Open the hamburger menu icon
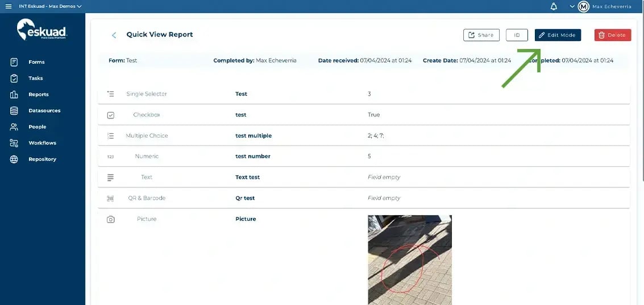The width and height of the screenshot is (644, 305). 9,6
